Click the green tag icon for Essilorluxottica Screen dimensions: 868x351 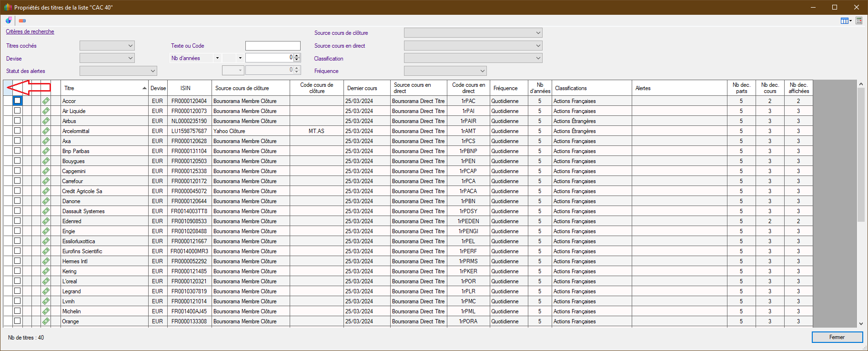tap(46, 241)
